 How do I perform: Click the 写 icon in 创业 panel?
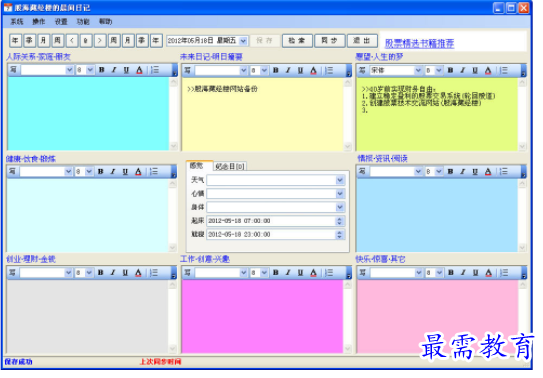pos(12,273)
